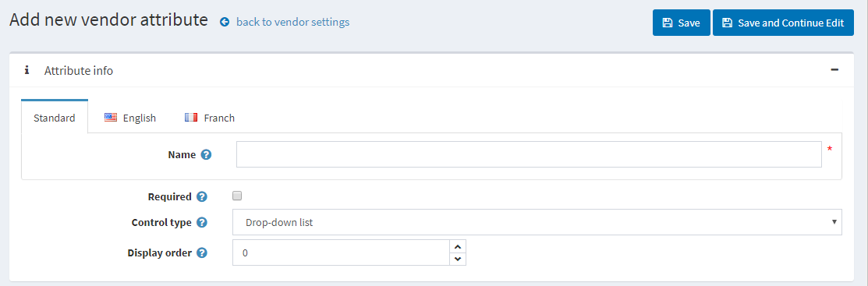Collapse the Attribute info panel
The image size is (868, 286).
(834, 69)
